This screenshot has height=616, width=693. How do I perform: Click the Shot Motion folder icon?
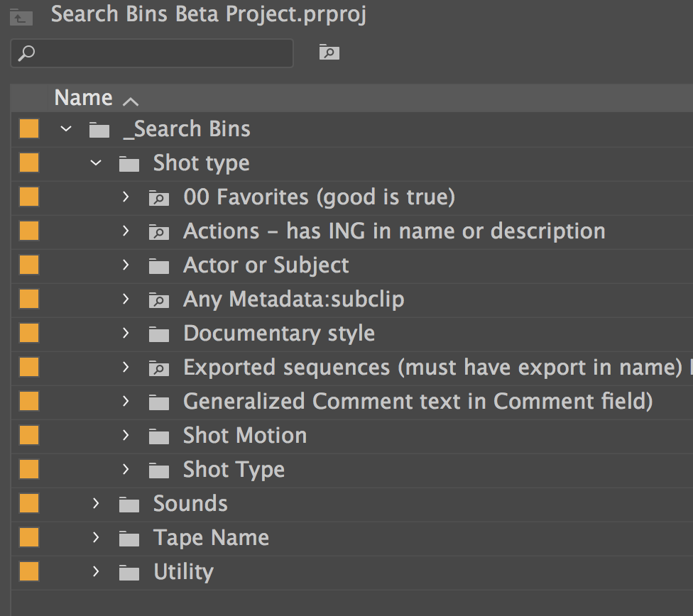click(159, 436)
